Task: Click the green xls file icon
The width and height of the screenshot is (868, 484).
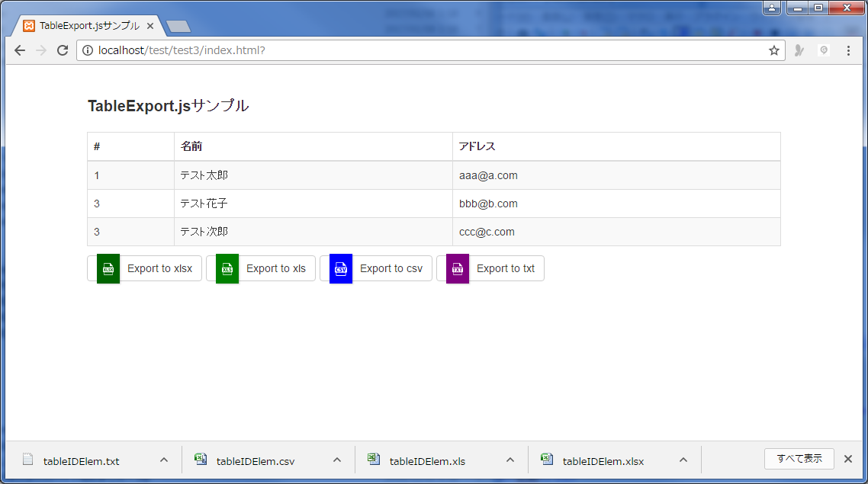Action: click(227, 269)
